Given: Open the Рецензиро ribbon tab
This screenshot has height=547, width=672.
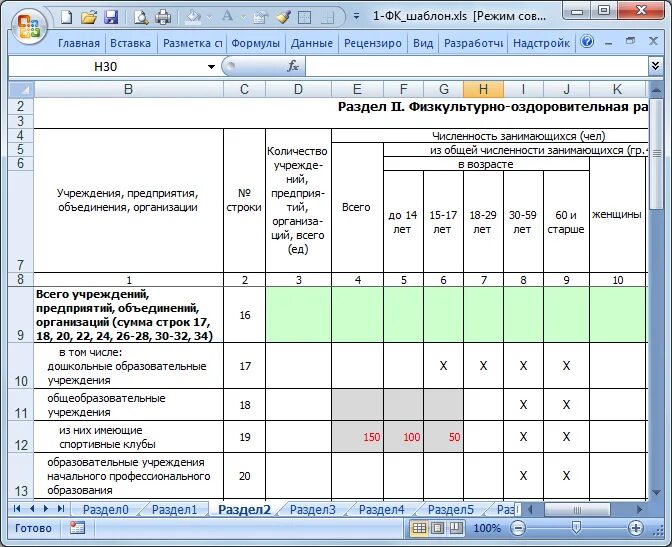Looking at the screenshot, I should click(373, 43).
